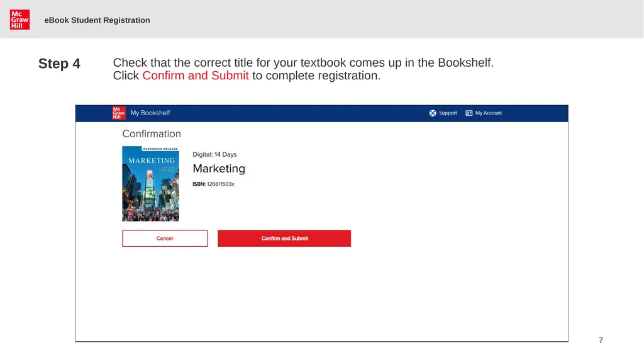The image size is (644, 362).
Task: Select the My Account menu text
Action: click(x=488, y=113)
